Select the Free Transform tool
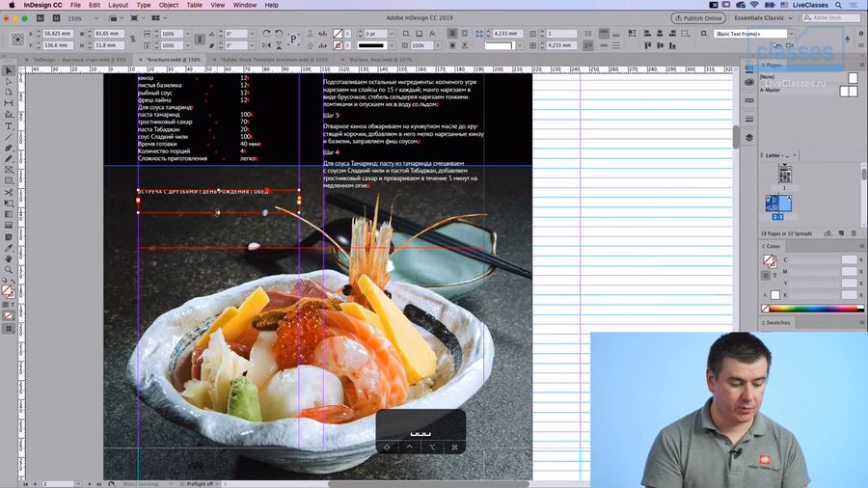 coord(9,203)
